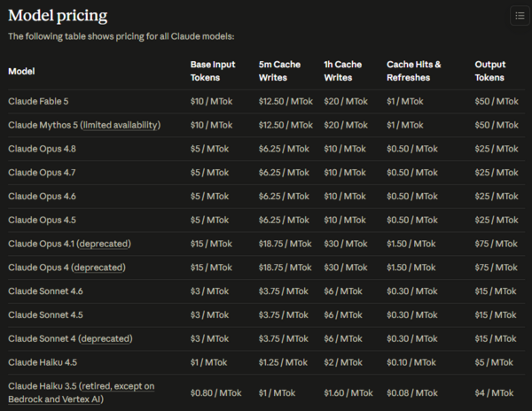Click Claude Haiku 4.5 cache hits price $0.10

click(x=411, y=362)
